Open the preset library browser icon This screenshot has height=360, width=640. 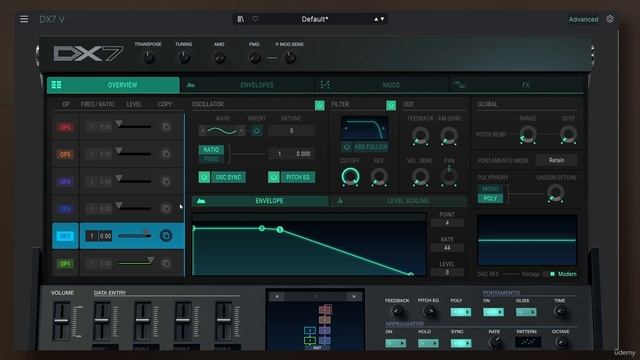[241, 19]
